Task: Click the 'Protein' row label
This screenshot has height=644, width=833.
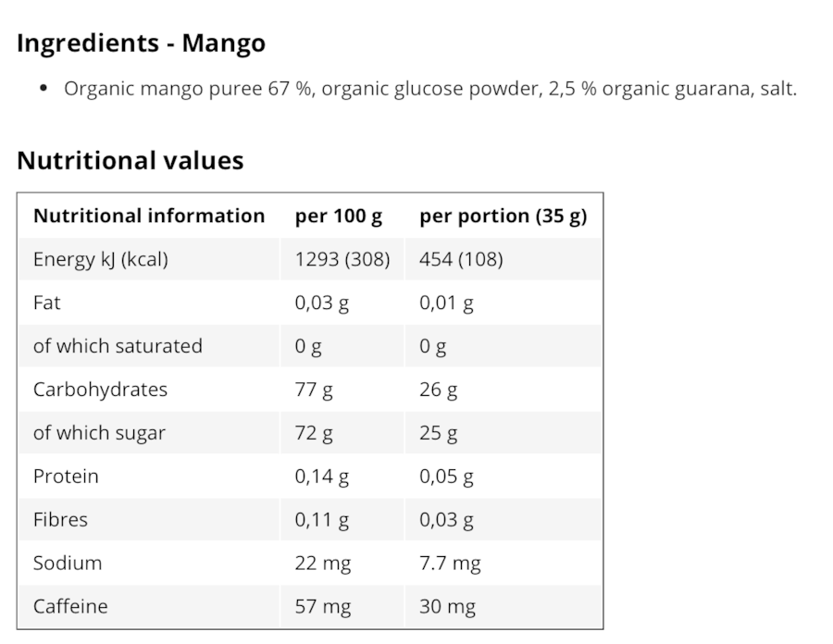Action: [66, 477]
